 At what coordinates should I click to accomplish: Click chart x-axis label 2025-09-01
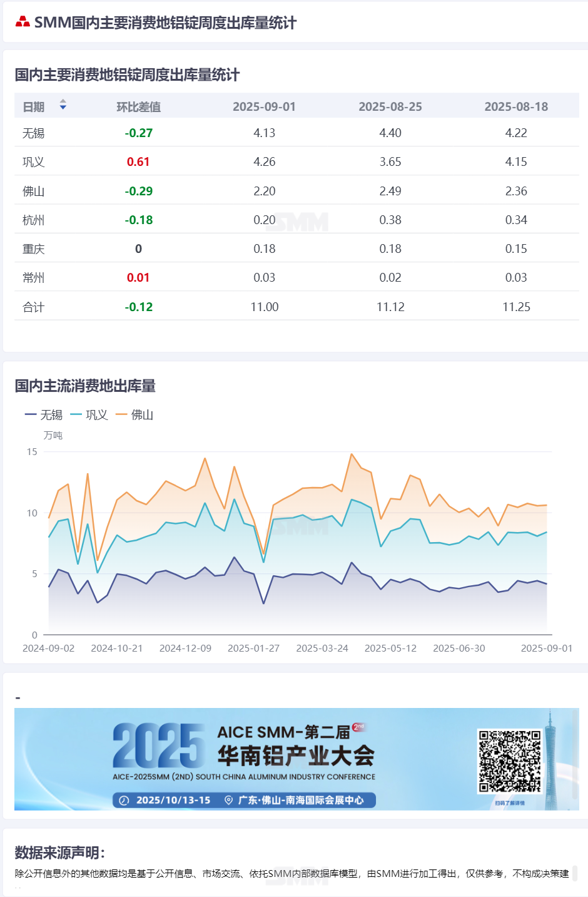point(547,648)
